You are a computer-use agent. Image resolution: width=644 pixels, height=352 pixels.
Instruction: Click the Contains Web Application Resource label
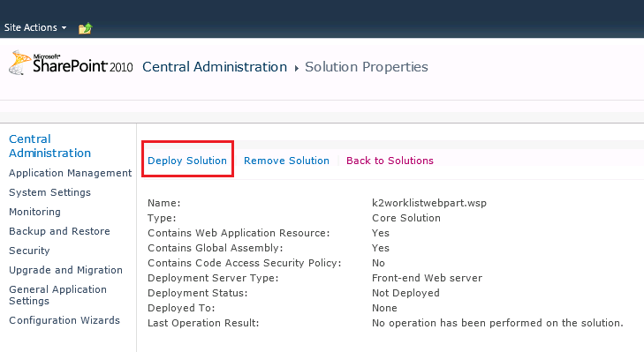click(x=239, y=233)
